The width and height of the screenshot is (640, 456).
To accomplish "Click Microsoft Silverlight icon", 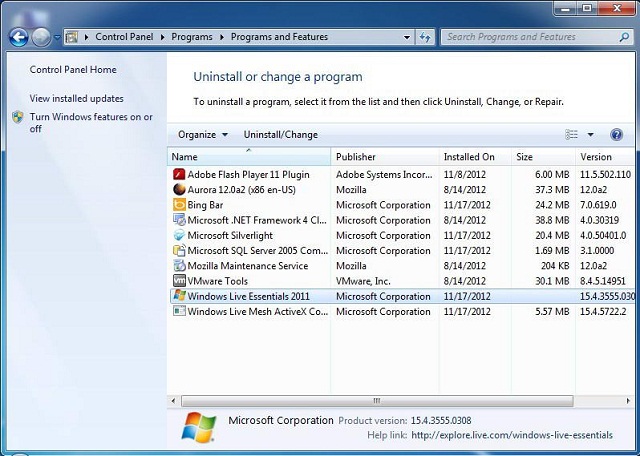I will click(x=179, y=236).
